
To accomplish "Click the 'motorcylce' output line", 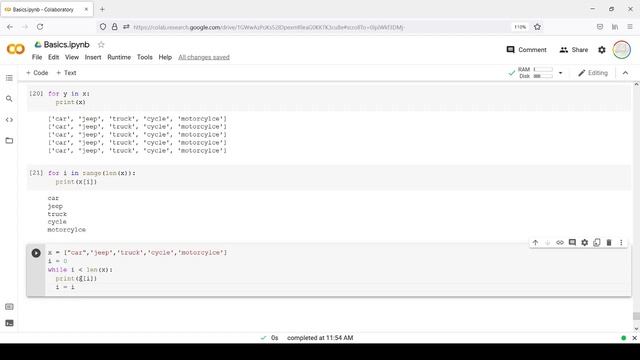I will (67, 230).
